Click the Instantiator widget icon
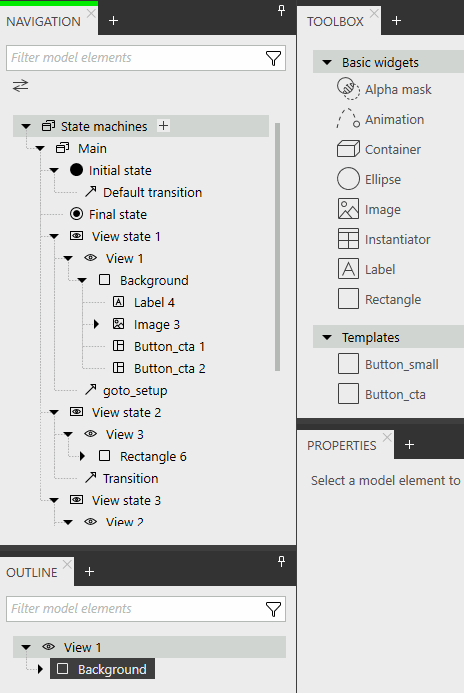This screenshot has height=693, width=464. tap(348, 239)
